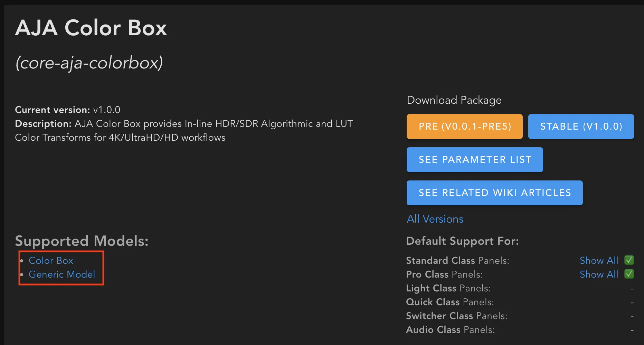Show All Pro Class panels
644x345 pixels.
(x=599, y=274)
